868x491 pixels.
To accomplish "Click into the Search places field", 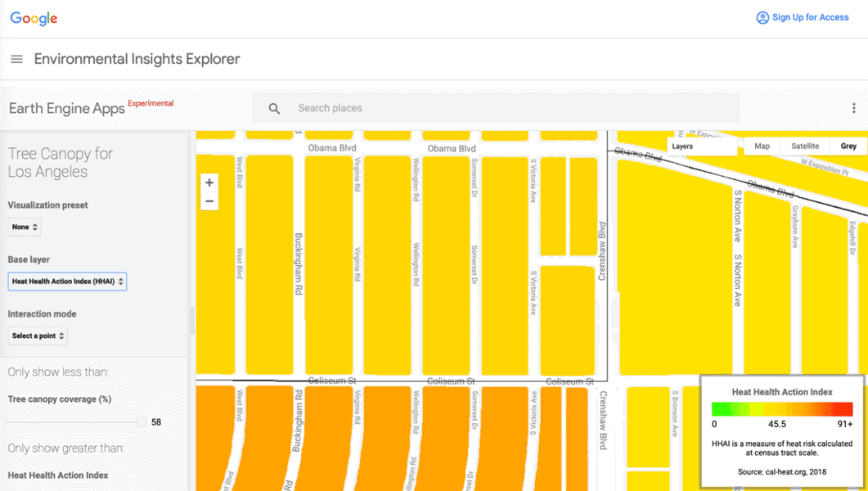I will click(x=496, y=108).
